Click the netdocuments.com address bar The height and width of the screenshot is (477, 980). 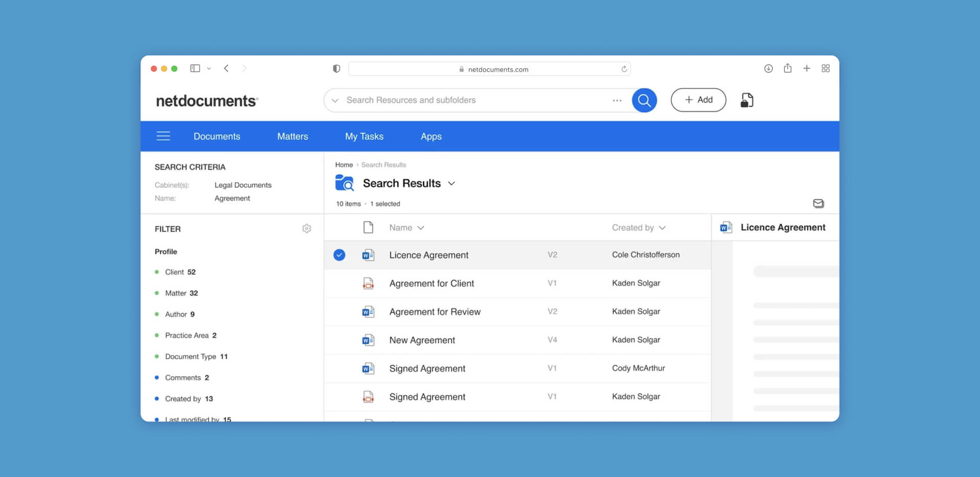point(489,69)
